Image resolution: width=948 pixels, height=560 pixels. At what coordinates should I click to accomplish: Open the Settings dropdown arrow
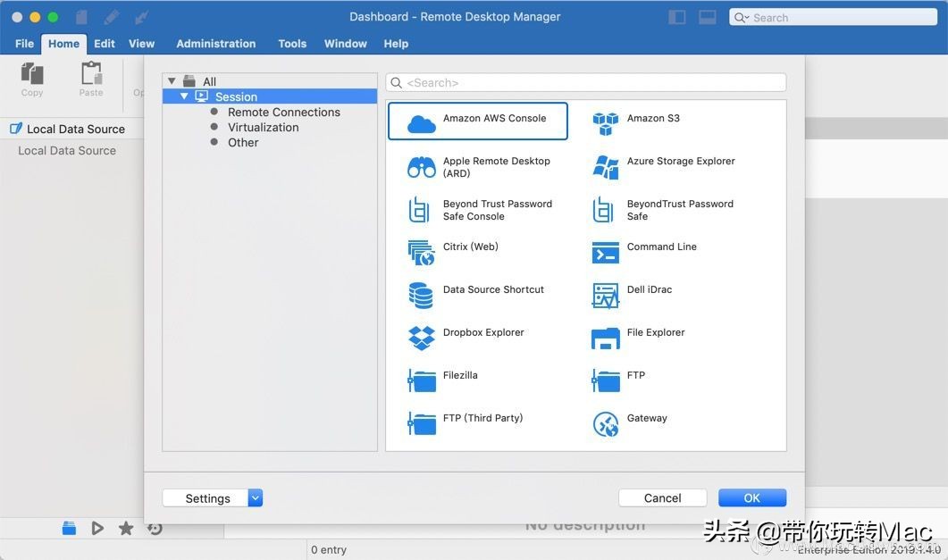coord(256,498)
